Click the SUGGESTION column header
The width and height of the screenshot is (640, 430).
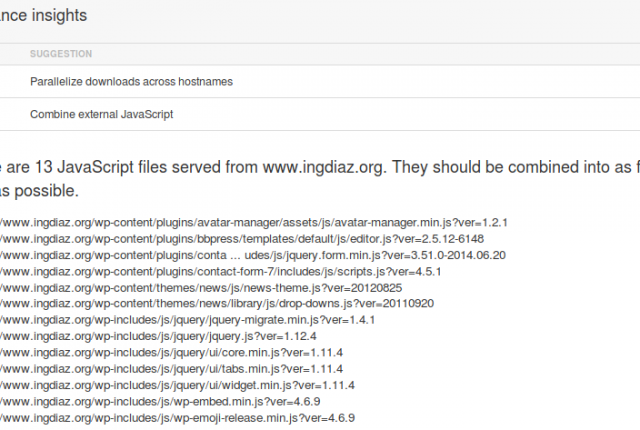click(61, 54)
